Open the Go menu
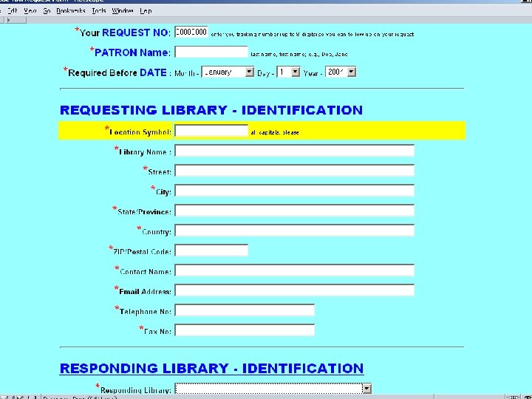This screenshot has height=399, width=532. coord(47,11)
